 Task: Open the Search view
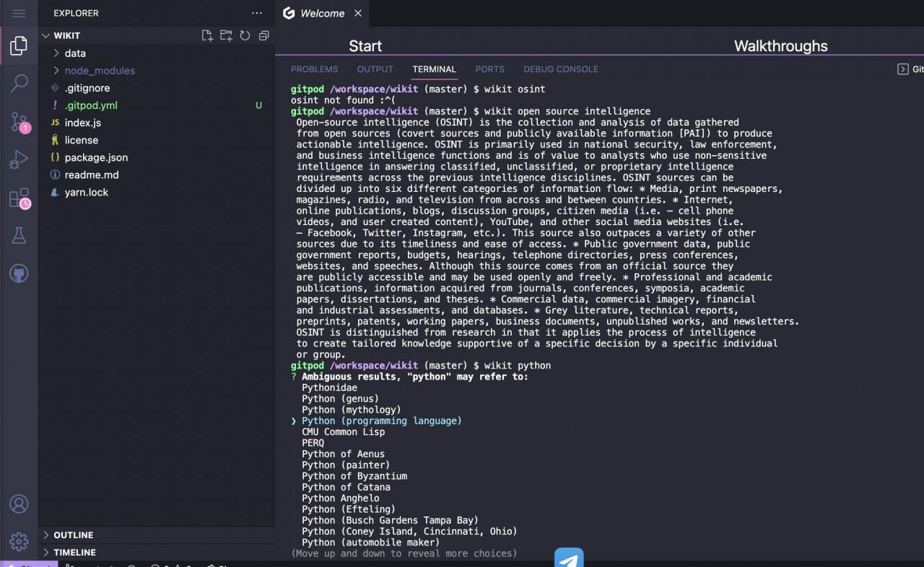(x=19, y=83)
